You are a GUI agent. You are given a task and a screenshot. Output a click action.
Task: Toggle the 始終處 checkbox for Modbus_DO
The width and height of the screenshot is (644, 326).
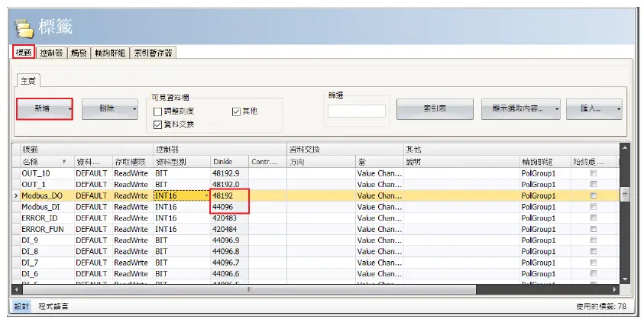coord(594,196)
